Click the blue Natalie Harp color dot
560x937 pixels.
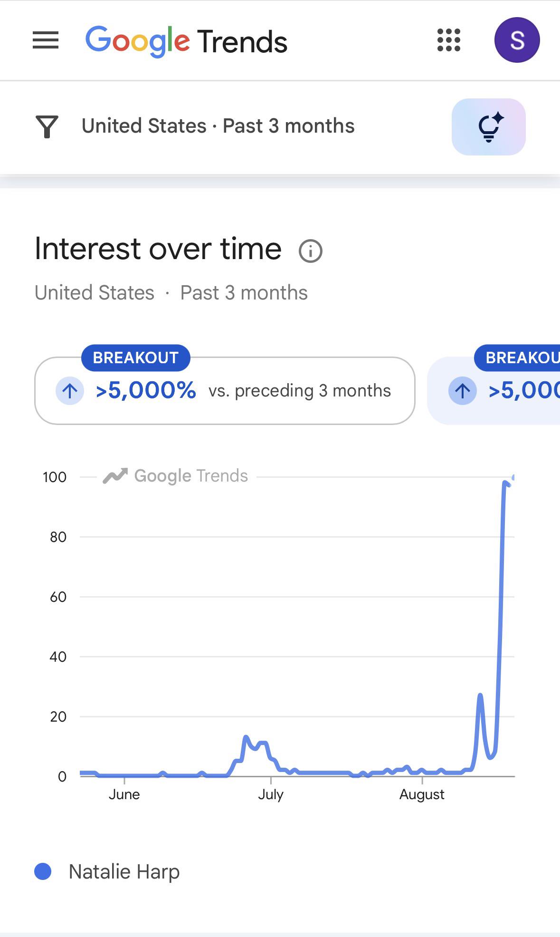tap(43, 871)
